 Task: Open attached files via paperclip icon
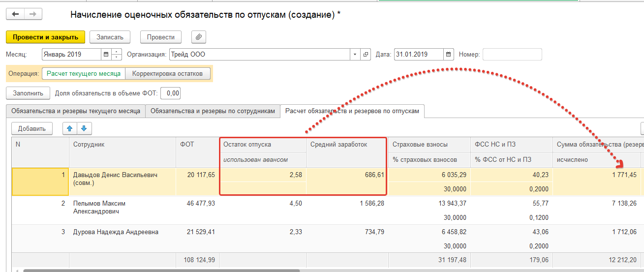pyautogui.click(x=198, y=37)
